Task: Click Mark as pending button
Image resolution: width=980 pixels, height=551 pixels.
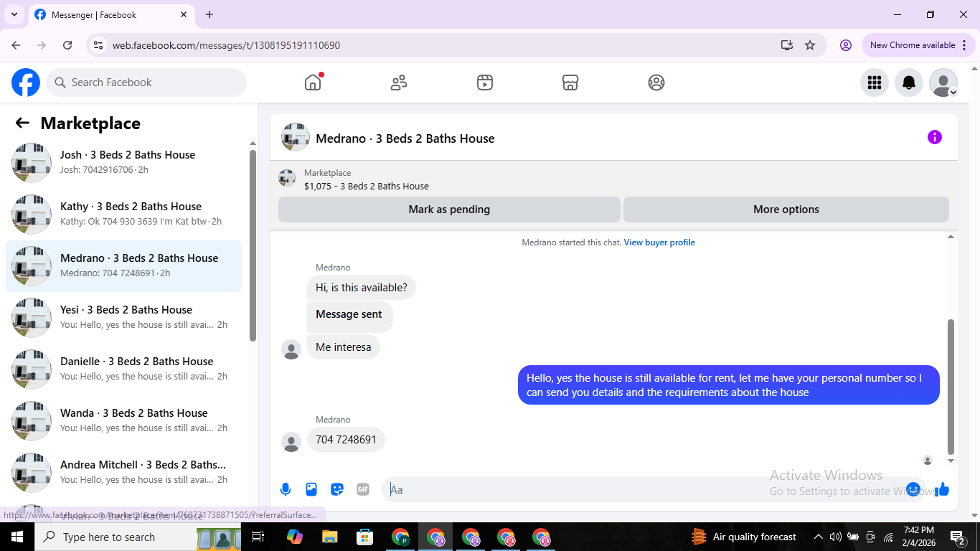Action: 449,209
